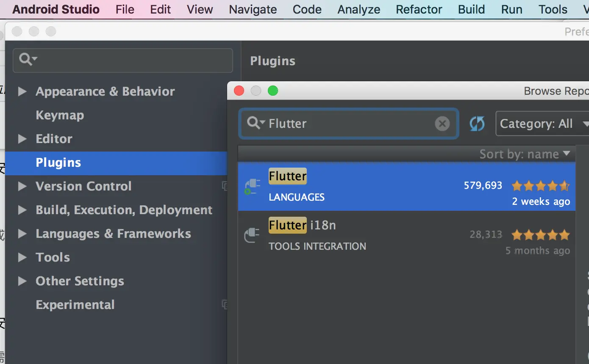
Task: Click Flutter i18n star rating
Action: point(540,234)
